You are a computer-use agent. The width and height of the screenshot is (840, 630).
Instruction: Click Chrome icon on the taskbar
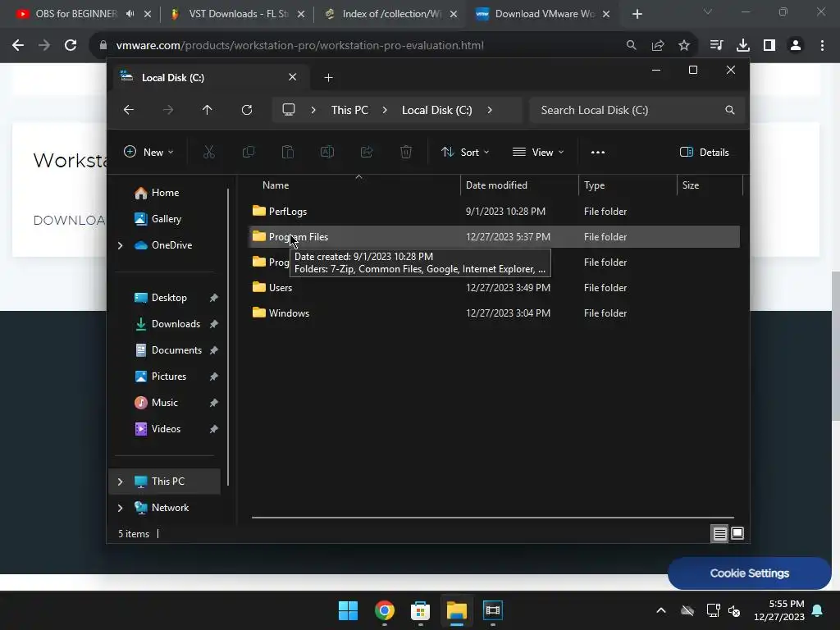(x=385, y=610)
